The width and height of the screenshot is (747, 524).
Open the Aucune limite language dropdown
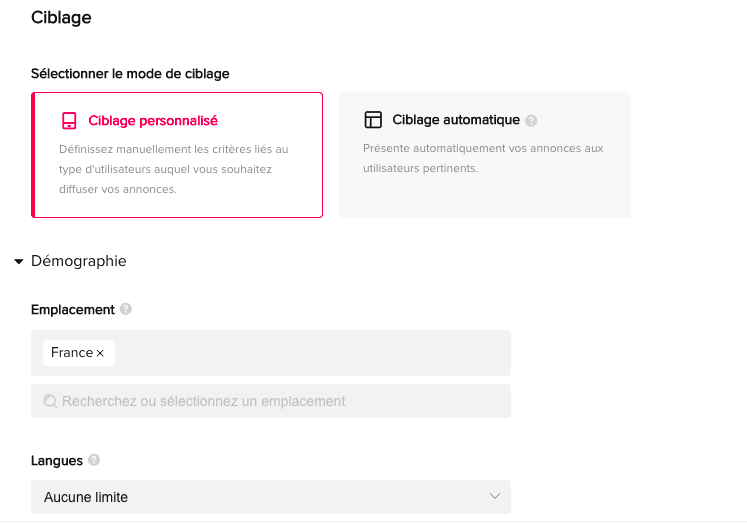pyautogui.click(x=270, y=497)
